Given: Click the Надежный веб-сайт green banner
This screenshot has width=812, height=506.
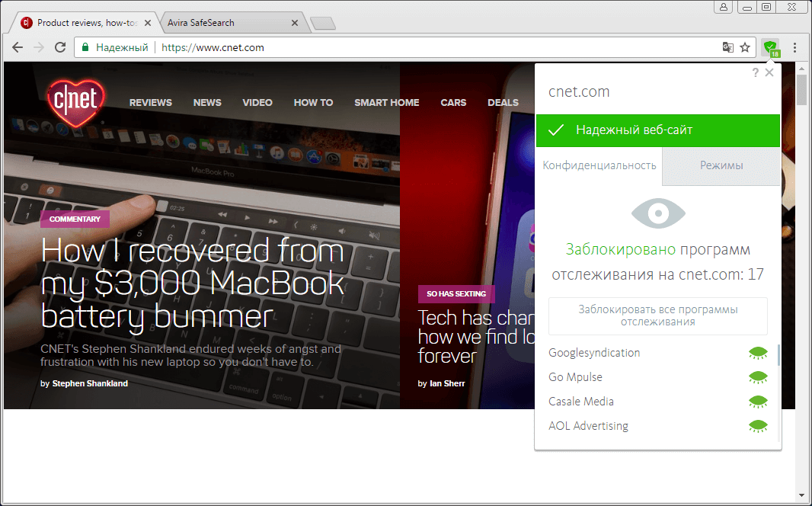Looking at the screenshot, I should [657, 130].
